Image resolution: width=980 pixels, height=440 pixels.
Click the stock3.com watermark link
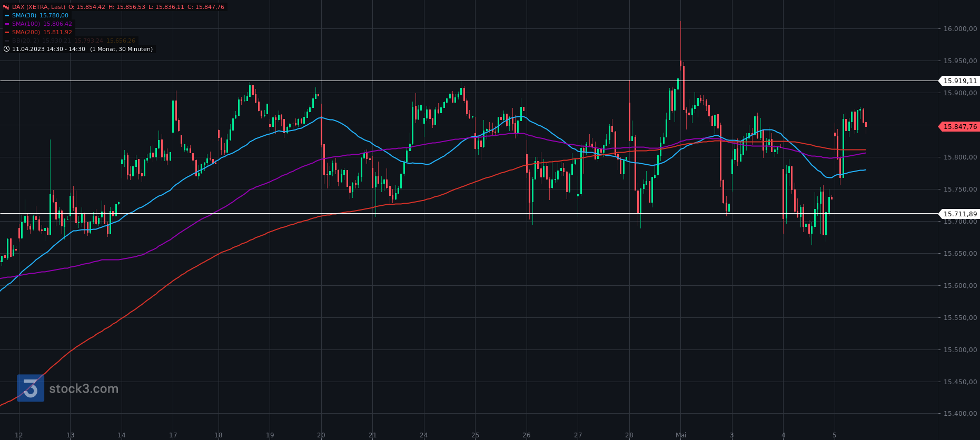coord(84,389)
